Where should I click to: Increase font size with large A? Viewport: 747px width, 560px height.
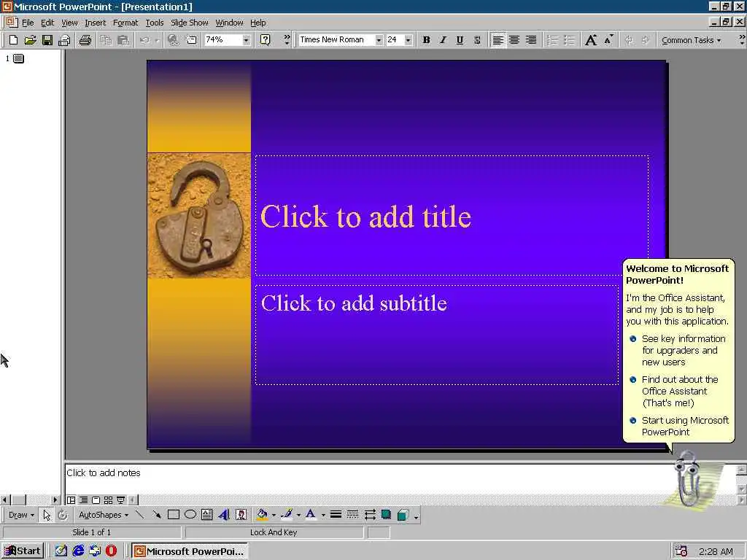pos(591,40)
